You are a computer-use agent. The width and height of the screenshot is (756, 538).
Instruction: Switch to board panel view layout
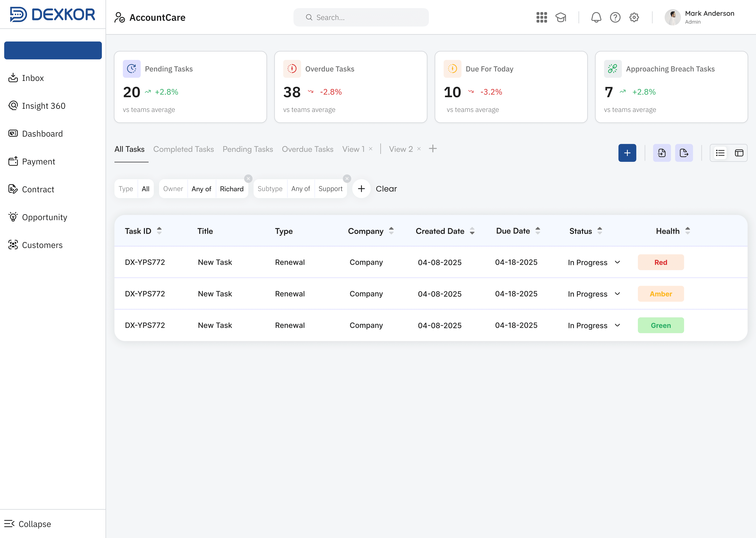pyautogui.click(x=739, y=153)
